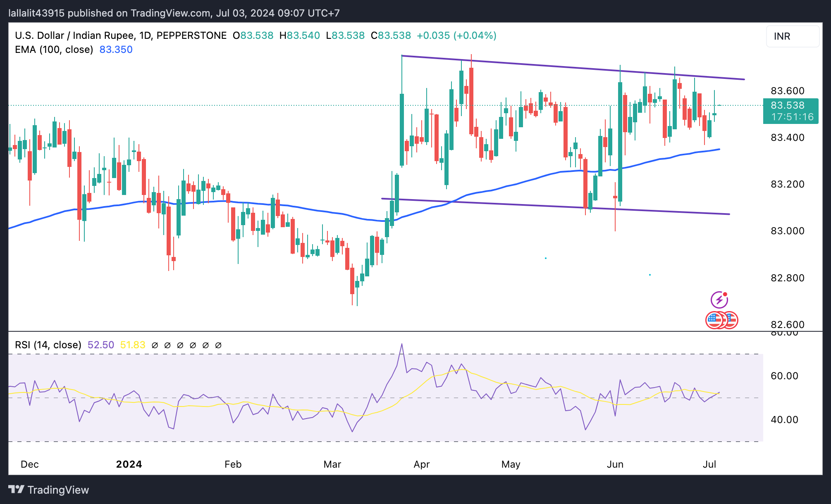
Task: Click the INR currency box
Action: click(x=792, y=36)
